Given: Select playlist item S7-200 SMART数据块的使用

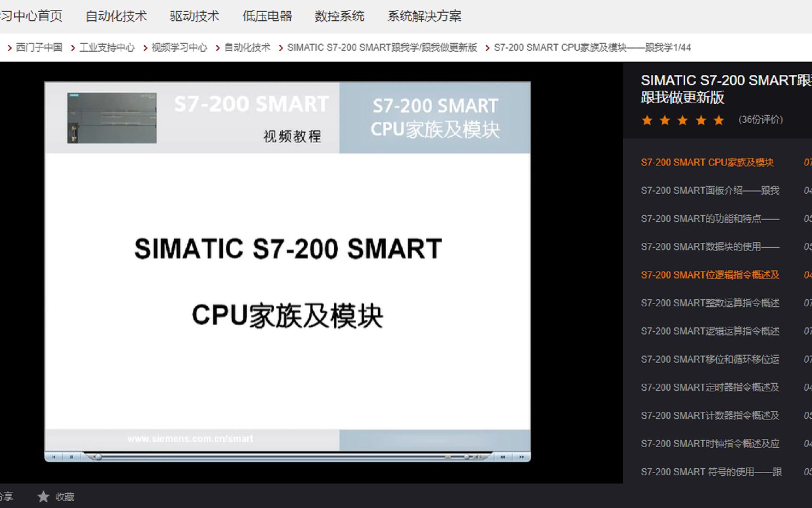Looking at the screenshot, I should (710, 247).
